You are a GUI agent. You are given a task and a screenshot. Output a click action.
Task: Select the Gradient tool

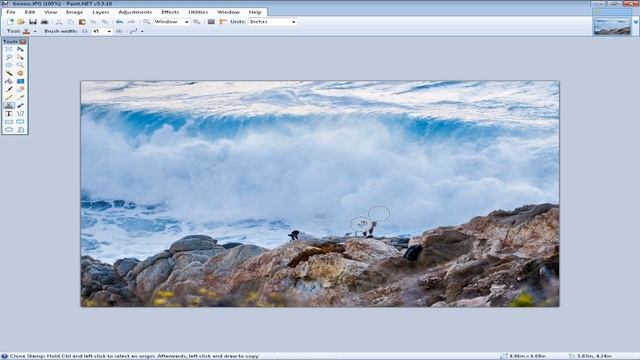[20, 81]
